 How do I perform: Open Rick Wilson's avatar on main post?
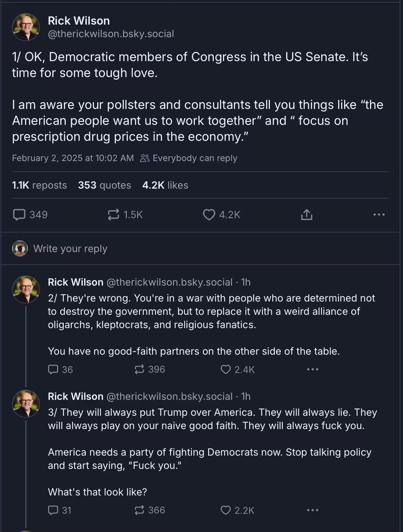tap(26, 27)
